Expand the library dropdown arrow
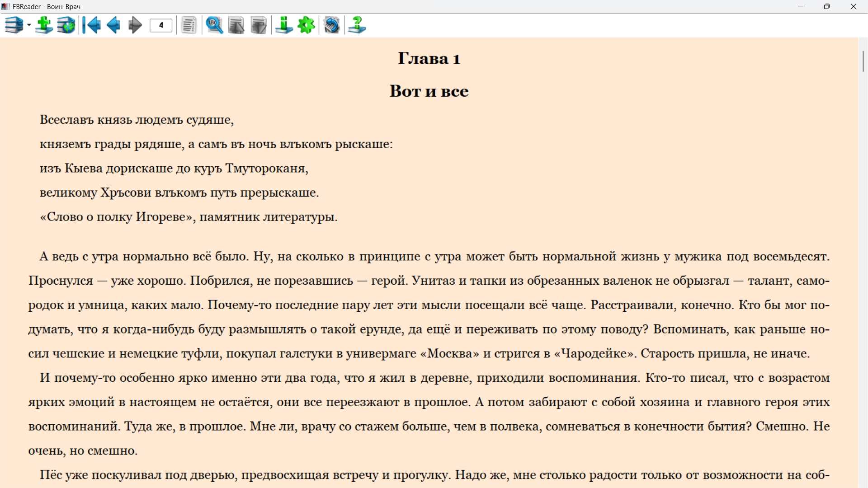 (x=29, y=25)
